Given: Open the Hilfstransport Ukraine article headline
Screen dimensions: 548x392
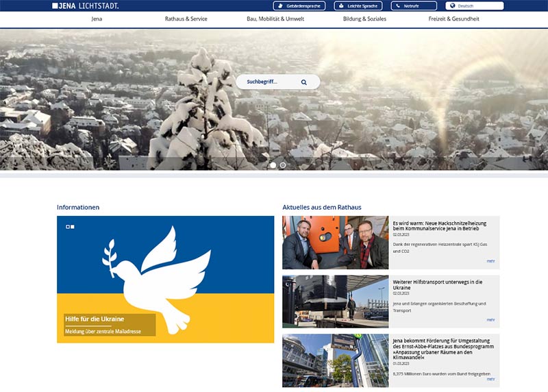Looking at the screenshot, I should (438, 284).
